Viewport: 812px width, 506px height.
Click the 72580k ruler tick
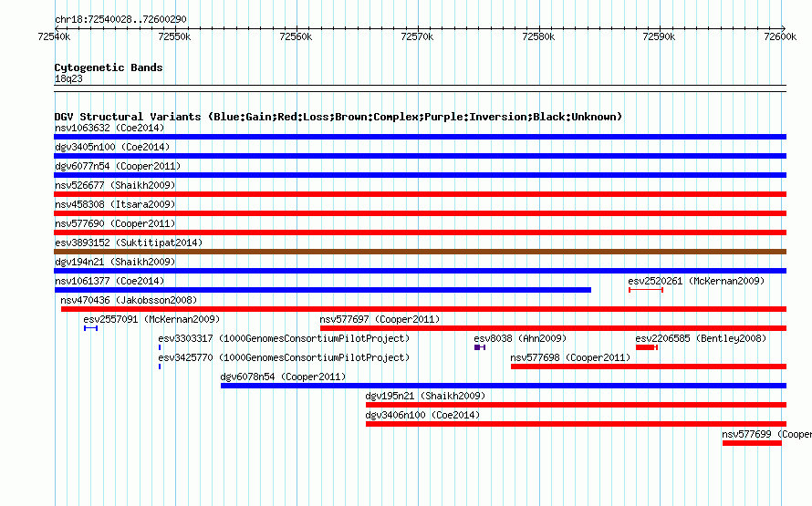[x=538, y=36]
